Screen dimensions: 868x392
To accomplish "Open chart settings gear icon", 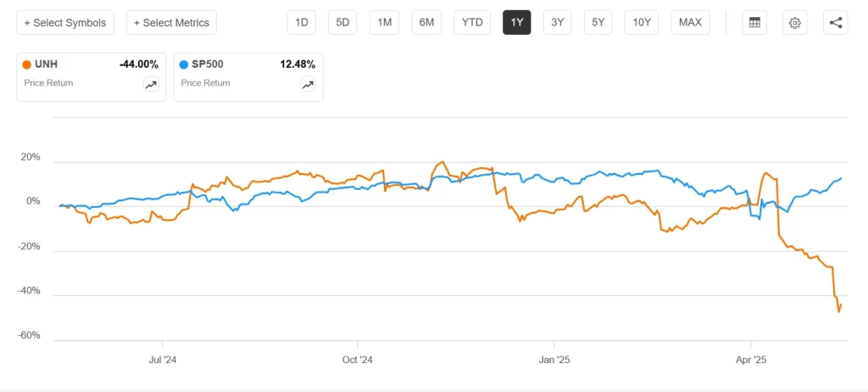I will coord(795,23).
